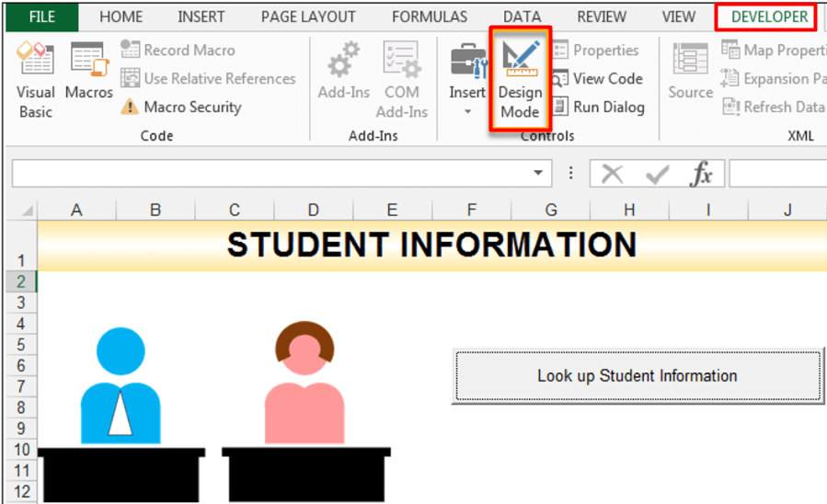Start Record Macro
Screen dimensions: 827x504
point(178,50)
